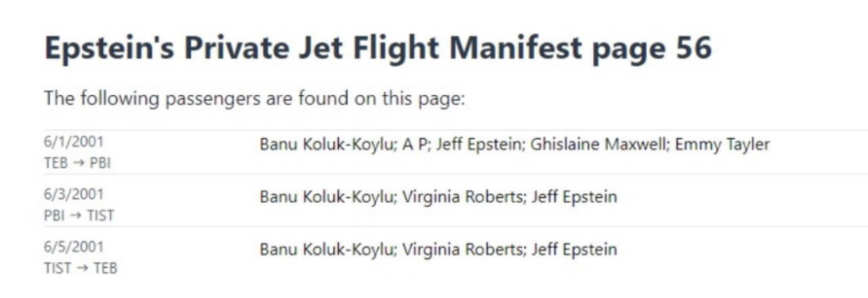Click the Flight Manifest page 56 heading
The height and width of the screenshot is (298, 868).
click(x=378, y=49)
